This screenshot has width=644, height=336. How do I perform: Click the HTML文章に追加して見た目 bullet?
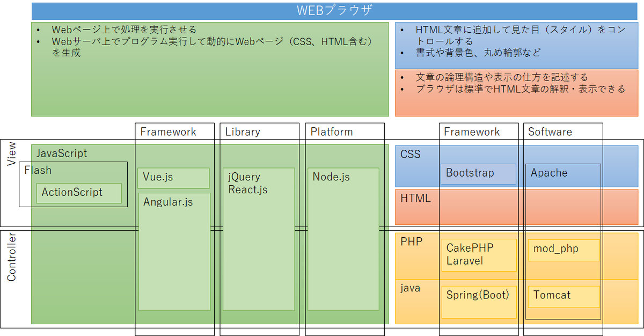(x=521, y=35)
